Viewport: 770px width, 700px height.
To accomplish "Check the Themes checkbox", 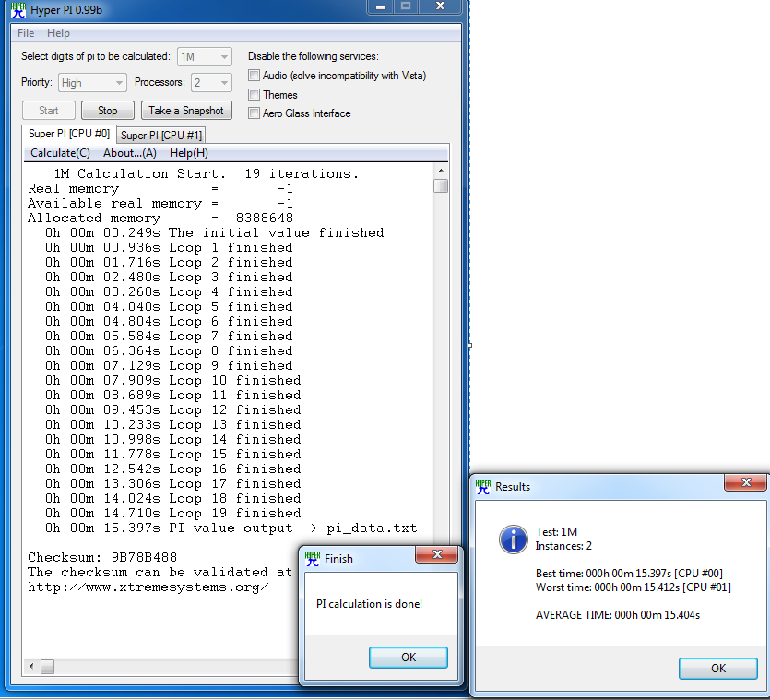I will pos(254,94).
